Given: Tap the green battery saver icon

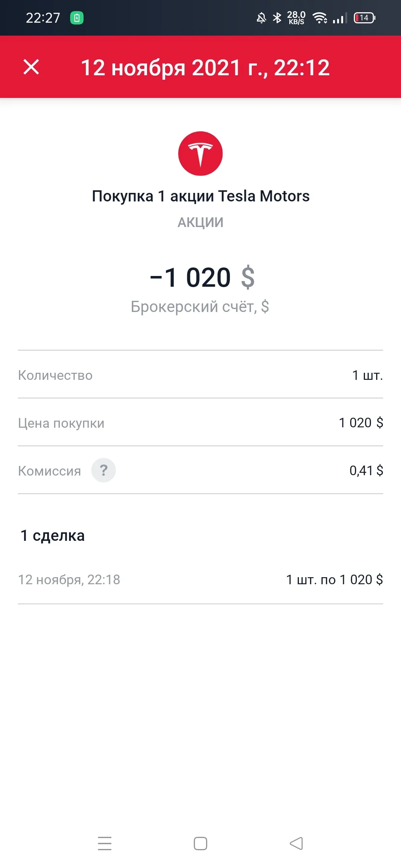Looking at the screenshot, I should tap(77, 18).
